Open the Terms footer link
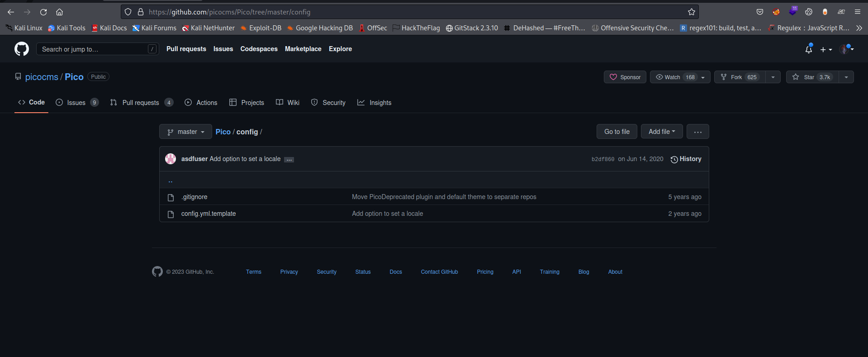Screen dimensions: 868x357 (254, 272)
